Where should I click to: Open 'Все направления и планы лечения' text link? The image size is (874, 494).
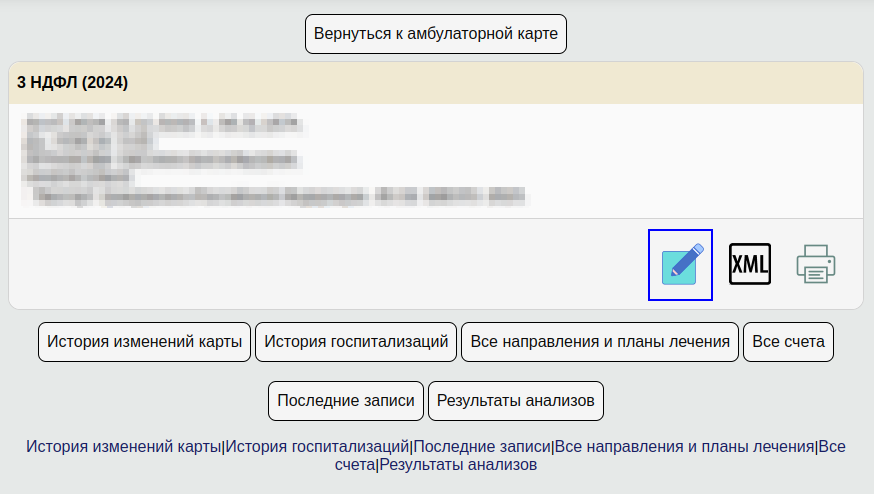(685, 447)
